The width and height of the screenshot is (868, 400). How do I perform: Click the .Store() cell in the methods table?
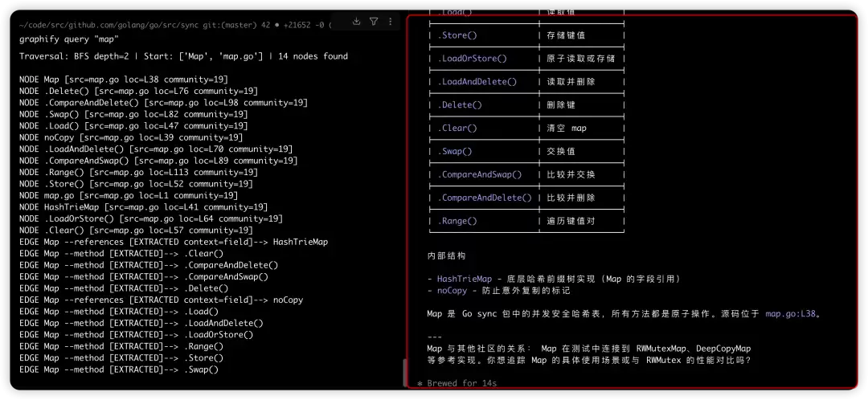(x=457, y=35)
